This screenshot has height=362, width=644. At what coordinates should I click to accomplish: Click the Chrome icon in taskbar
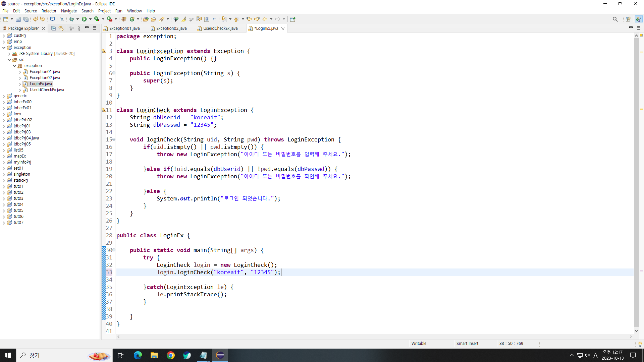point(170,355)
